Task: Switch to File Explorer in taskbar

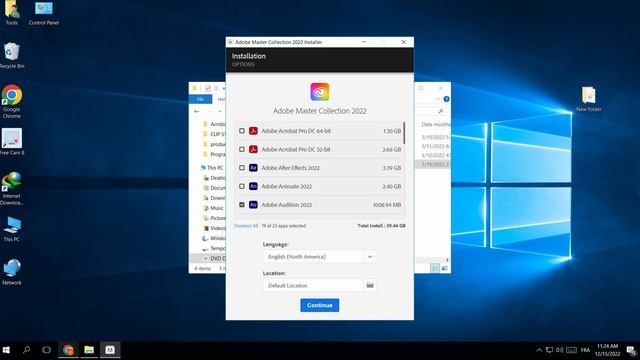Action: 89,350
